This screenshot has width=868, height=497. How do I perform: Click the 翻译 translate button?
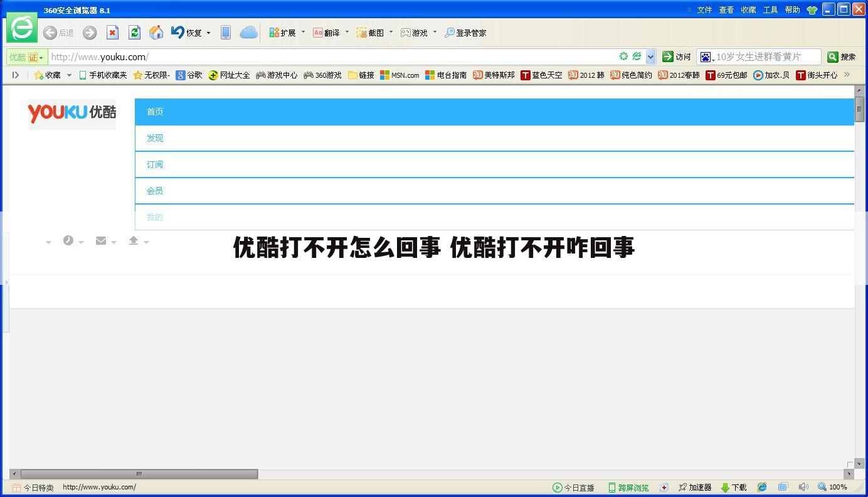click(326, 33)
